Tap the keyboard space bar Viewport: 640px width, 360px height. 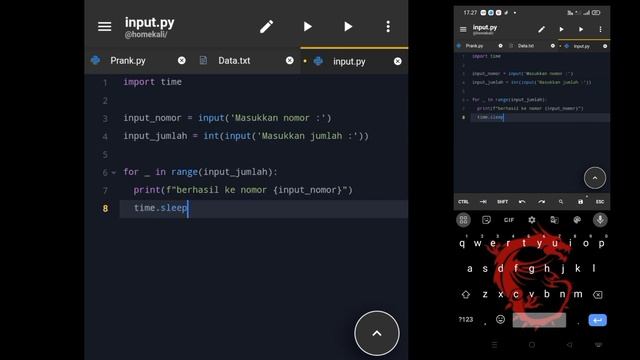(x=539, y=320)
